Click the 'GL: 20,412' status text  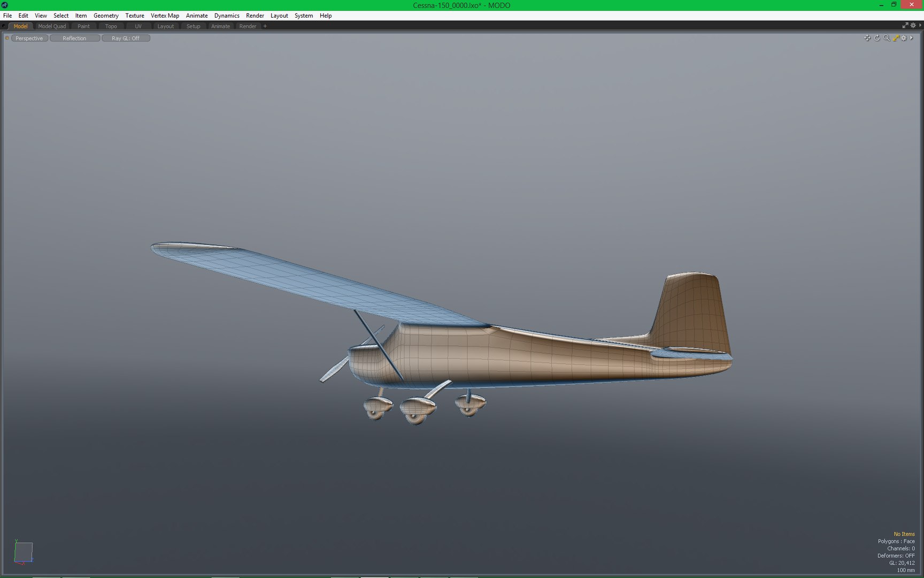[x=902, y=563]
